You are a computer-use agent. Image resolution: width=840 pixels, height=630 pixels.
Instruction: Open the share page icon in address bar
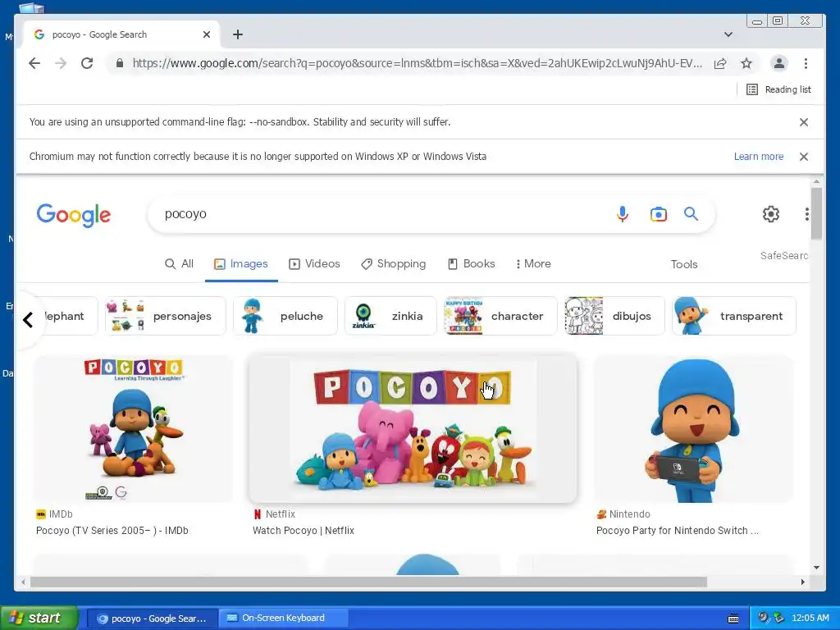pos(720,64)
